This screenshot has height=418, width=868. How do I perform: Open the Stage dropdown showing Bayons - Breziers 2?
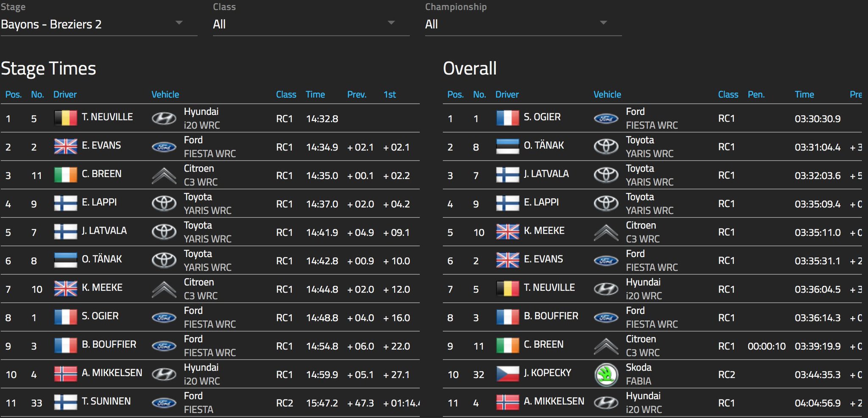[x=99, y=25]
